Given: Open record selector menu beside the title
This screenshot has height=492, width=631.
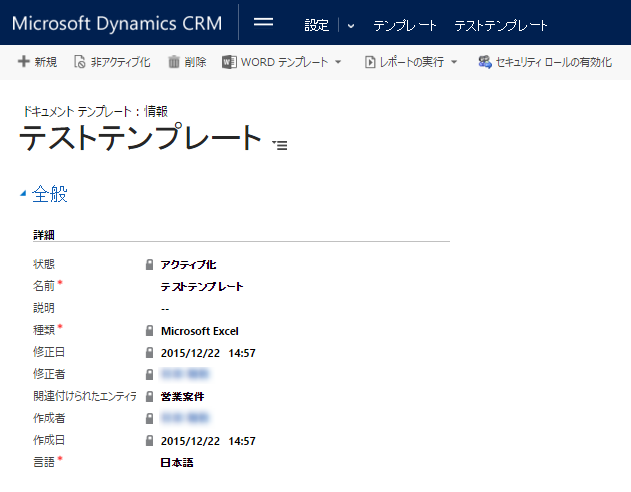Looking at the screenshot, I should [280, 145].
